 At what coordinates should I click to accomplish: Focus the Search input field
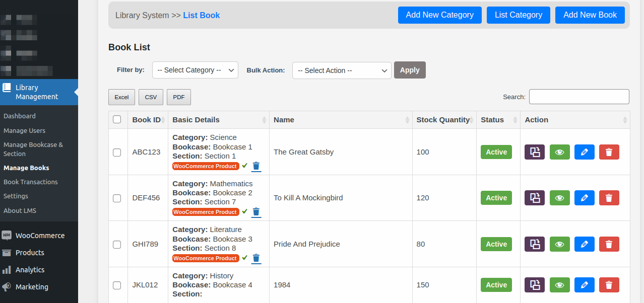[x=579, y=97]
